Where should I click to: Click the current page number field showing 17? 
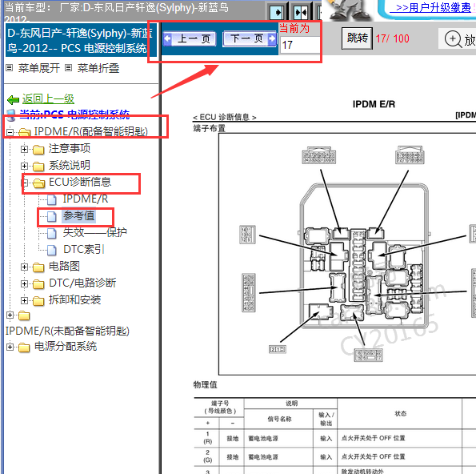300,45
